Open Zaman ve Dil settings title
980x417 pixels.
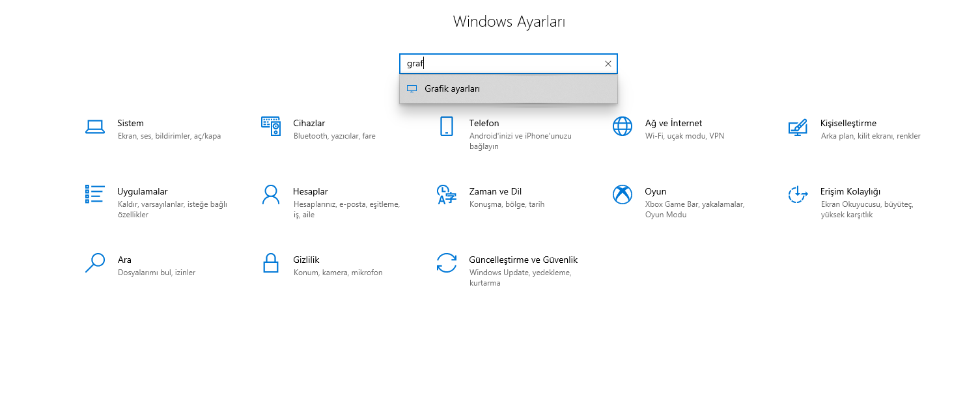coord(495,191)
